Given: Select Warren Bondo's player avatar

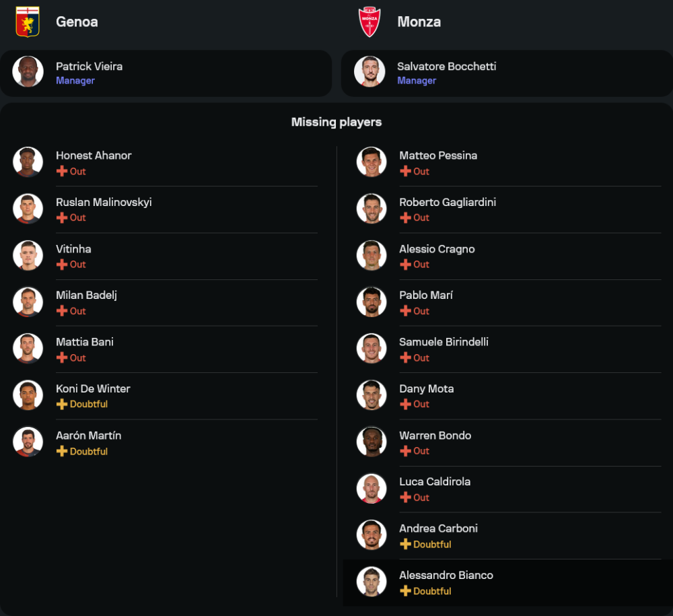Looking at the screenshot, I should tap(371, 442).
